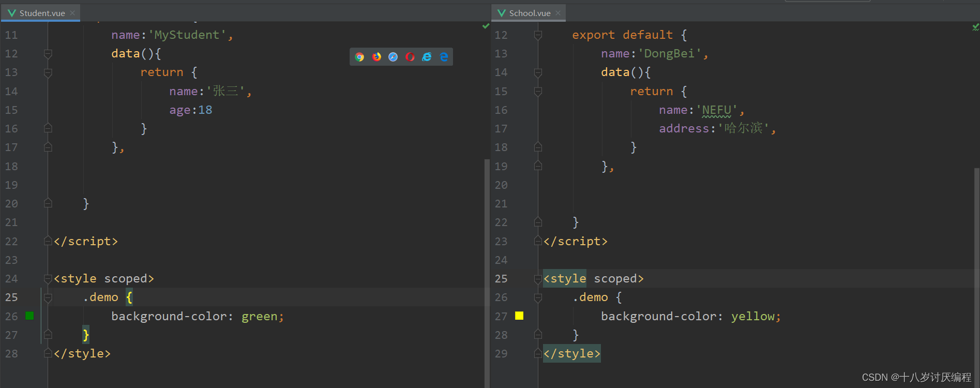Click the Student.vue vertical scrollbar
Viewport: 980px width, 388px height.
tap(487, 273)
